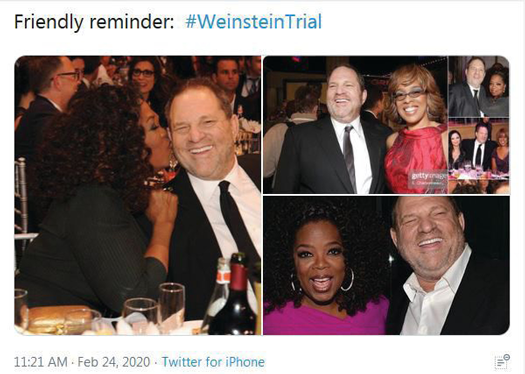Click the Feb 24, 2020 date text
525x374 pixels.
coord(114,362)
